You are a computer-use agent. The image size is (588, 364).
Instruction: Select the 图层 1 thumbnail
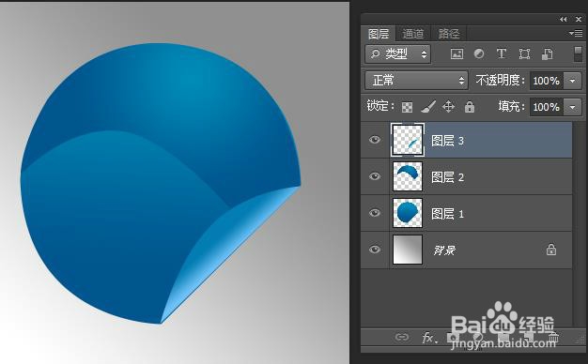point(408,213)
